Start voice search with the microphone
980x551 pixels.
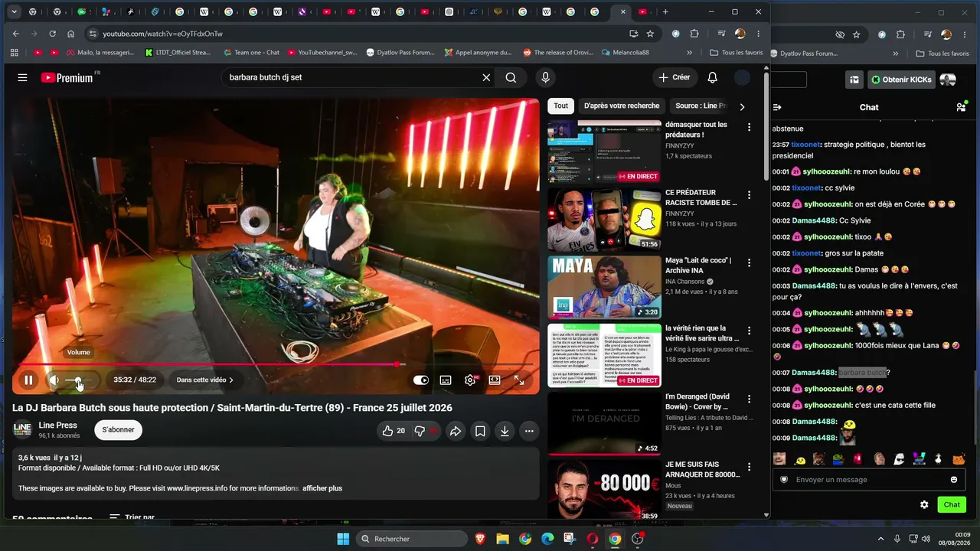pos(545,77)
